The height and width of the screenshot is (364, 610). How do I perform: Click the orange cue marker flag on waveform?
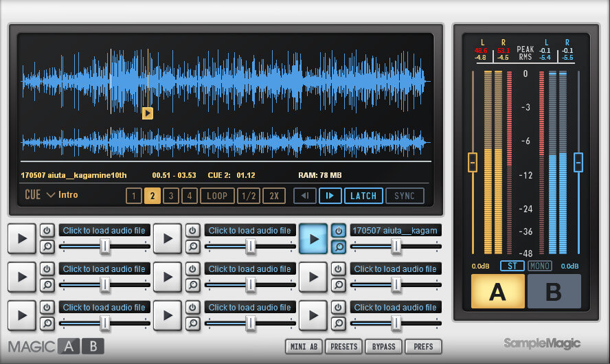(148, 113)
